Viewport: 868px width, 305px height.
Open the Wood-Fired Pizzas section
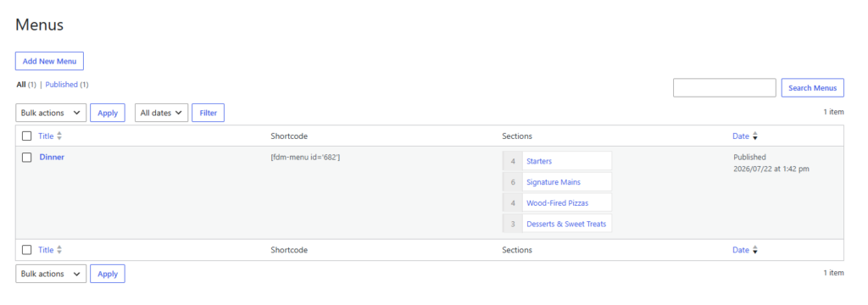pos(558,203)
